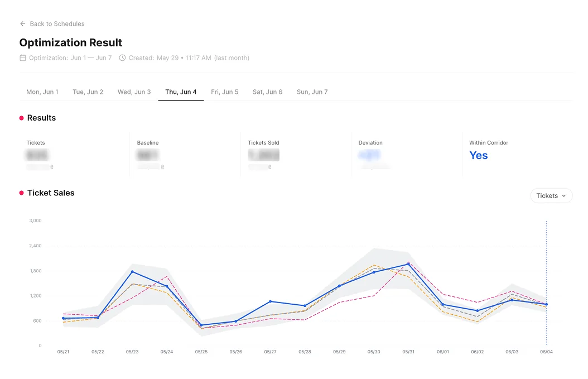Click the calendar icon beside Optimization dates

pos(23,58)
